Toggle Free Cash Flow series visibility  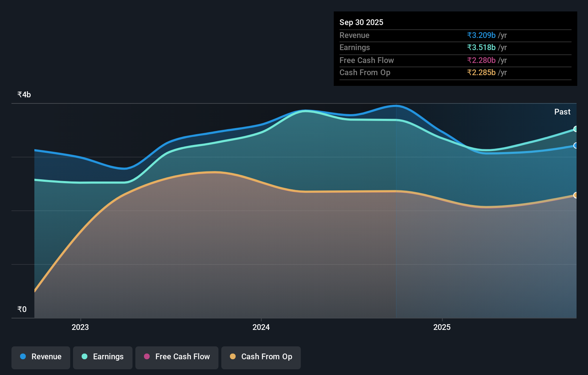pyautogui.click(x=177, y=357)
